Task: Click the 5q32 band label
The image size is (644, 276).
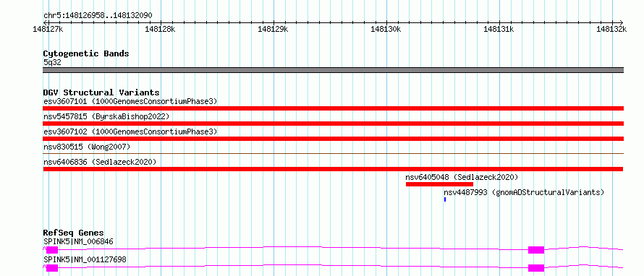Action: [x=52, y=62]
